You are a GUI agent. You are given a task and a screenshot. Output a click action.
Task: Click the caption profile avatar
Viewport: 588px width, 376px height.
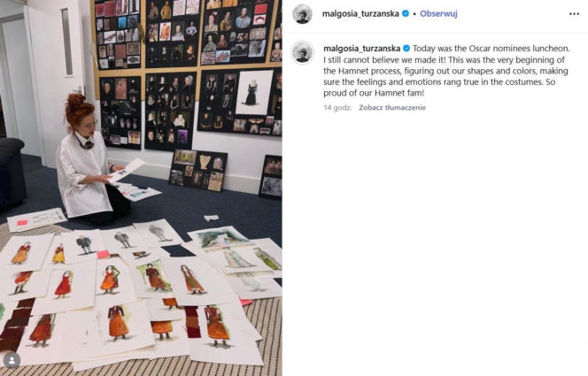click(302, 52)
